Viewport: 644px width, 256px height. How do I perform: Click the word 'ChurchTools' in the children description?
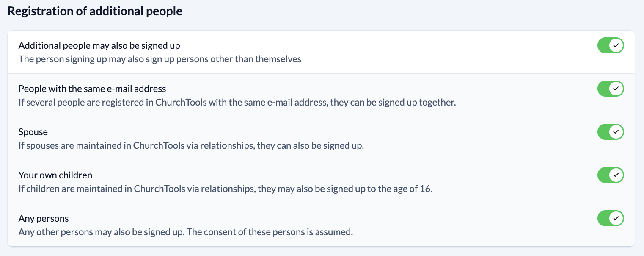pos(160,189)
